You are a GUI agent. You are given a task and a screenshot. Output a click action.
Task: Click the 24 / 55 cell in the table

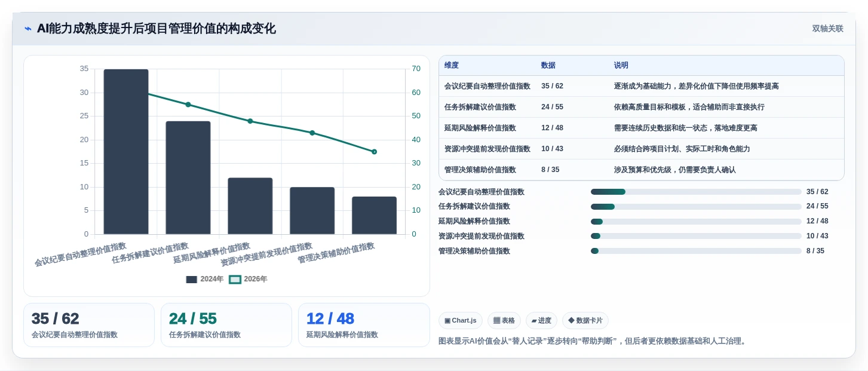click(552, 107)
